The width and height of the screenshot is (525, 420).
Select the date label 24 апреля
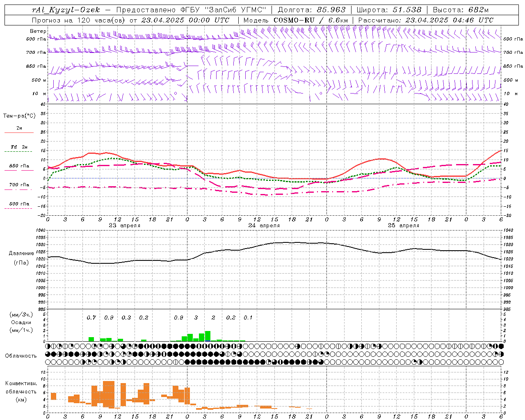[x=264, y=226]
